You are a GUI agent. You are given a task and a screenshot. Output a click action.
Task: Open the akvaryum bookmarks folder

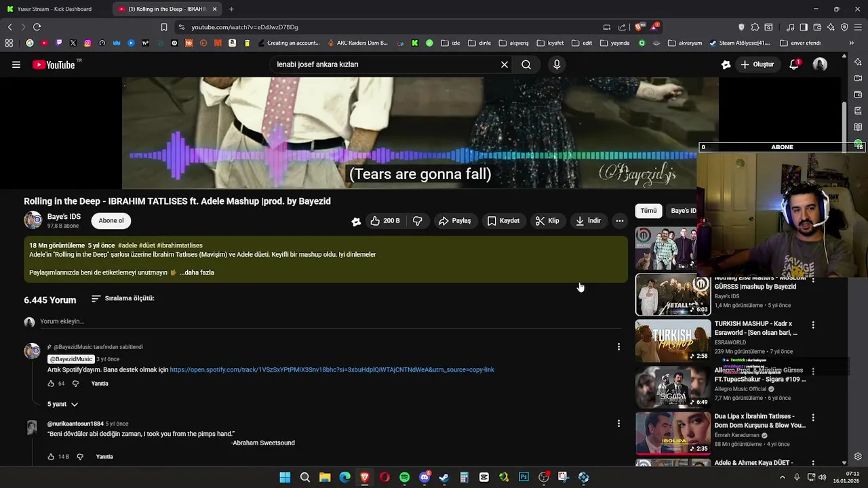point(685,43)
